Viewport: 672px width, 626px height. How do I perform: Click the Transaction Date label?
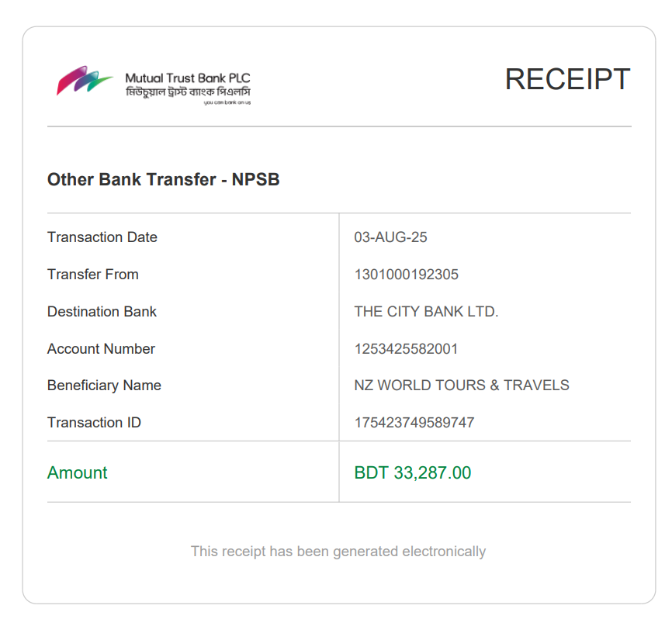[102, 237]
